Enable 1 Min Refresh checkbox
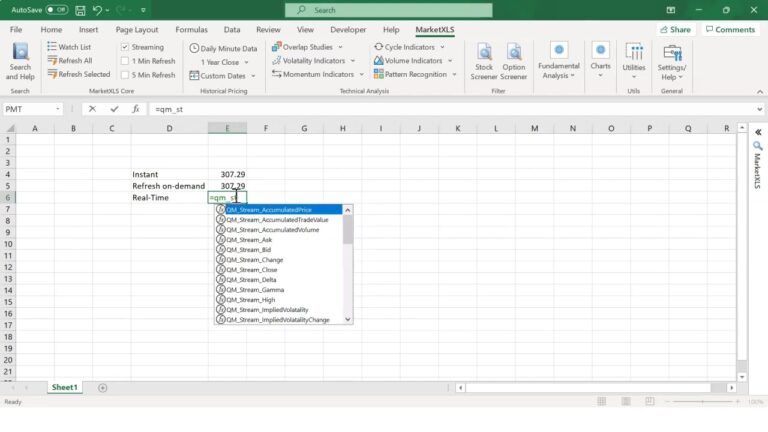The width and height of the screenshot is (768, 432). tap(125, 61)
